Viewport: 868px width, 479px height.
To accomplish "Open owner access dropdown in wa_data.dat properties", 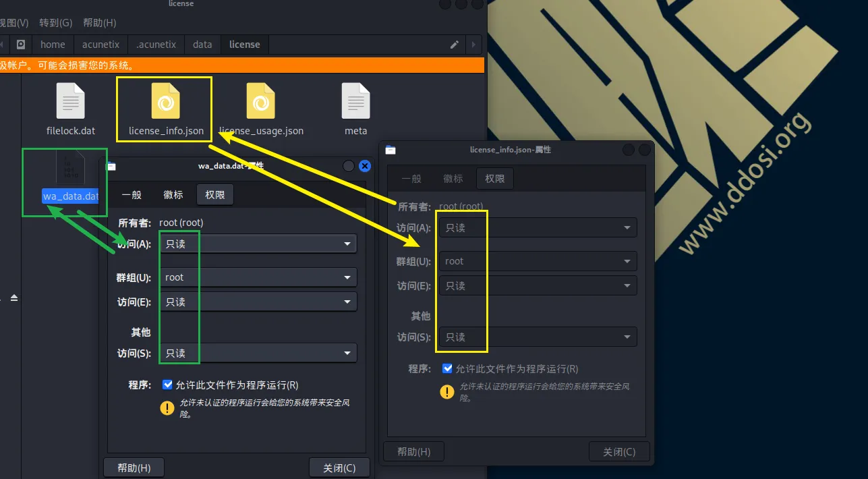I will 258,244.
